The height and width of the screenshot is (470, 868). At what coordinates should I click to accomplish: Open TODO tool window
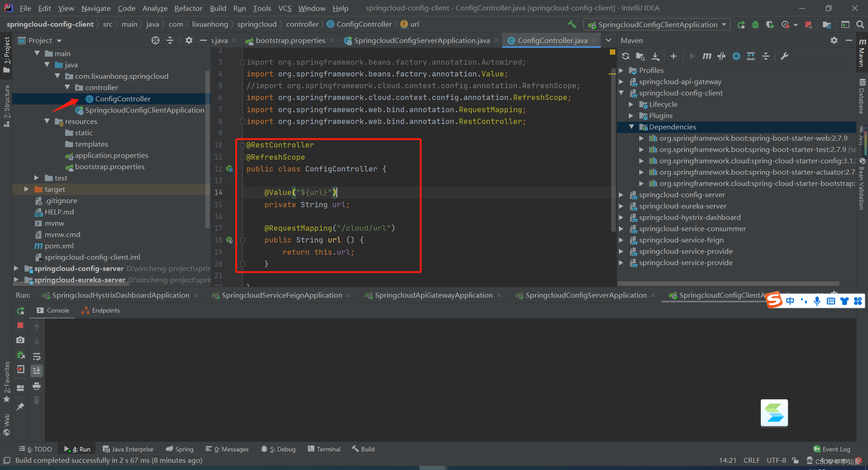[35, 449]
